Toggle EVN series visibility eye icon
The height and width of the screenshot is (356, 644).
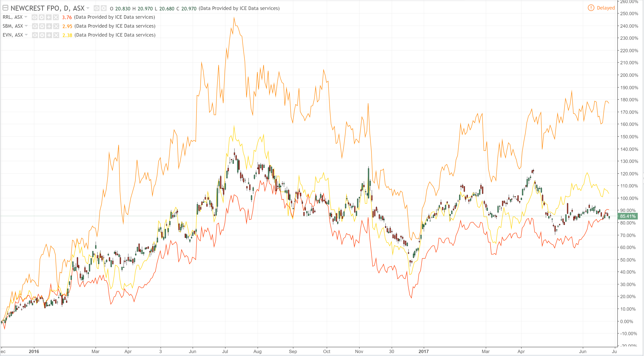tap(35, 35)
